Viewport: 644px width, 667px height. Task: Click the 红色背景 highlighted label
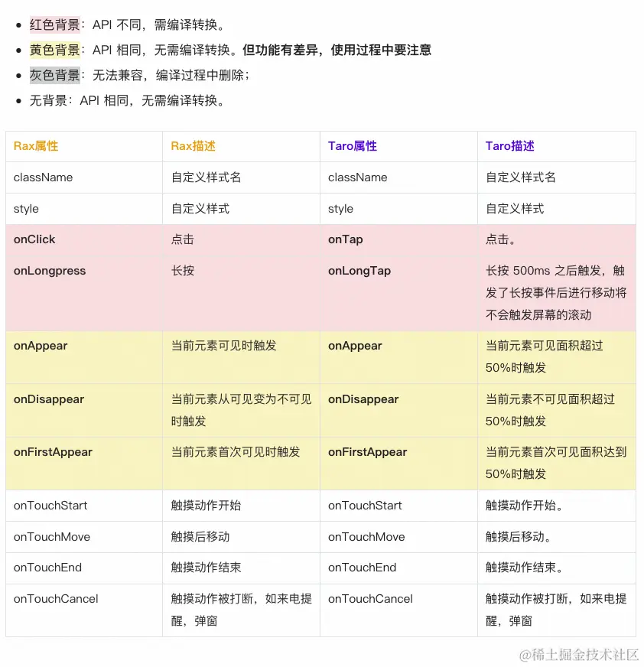click(54, 24)
